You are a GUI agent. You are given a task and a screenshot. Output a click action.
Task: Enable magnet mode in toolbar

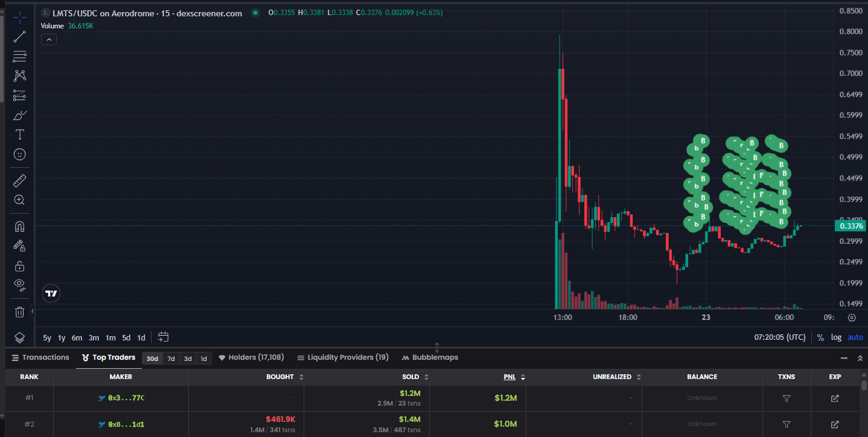tap(19, 226)
